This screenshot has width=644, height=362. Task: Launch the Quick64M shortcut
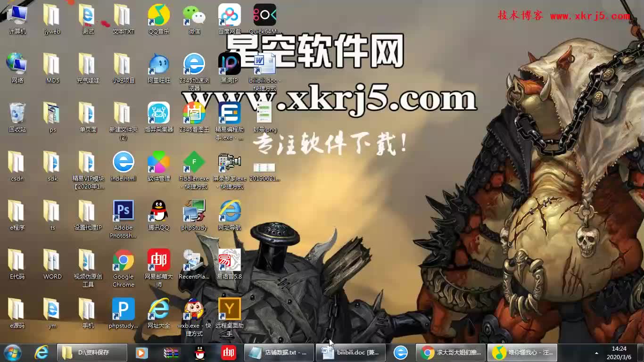[265, 19]
